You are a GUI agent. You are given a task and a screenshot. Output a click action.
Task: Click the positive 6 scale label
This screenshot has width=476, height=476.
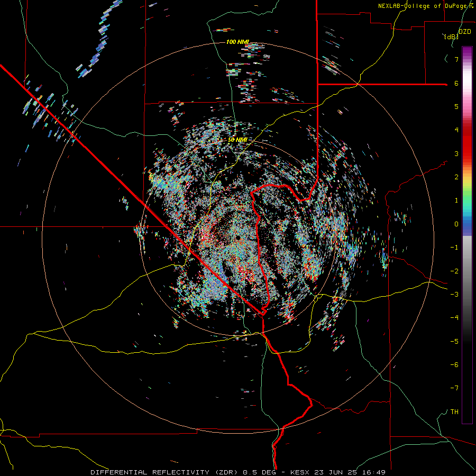pos(456,83)
